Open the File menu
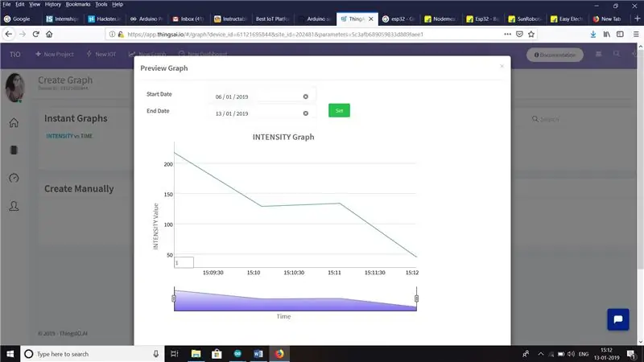This screenshot has height=362, width=644. click(x=6, y=4)
